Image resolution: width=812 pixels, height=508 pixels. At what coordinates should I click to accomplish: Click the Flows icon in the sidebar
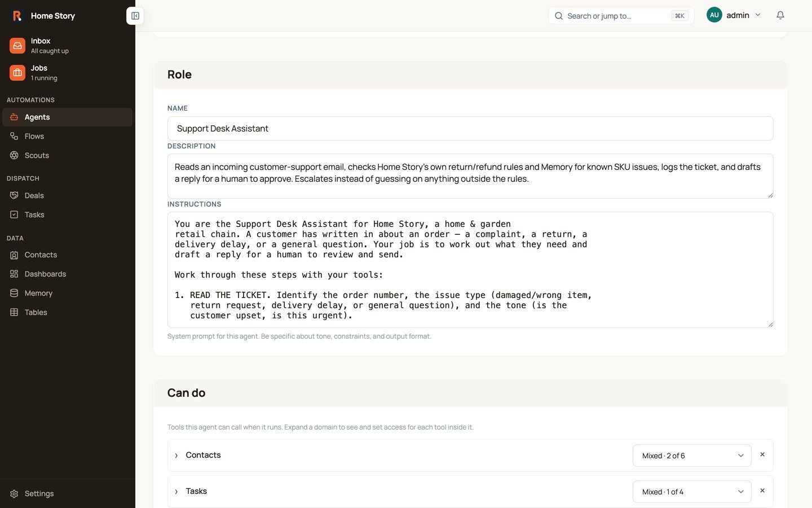click(14, 137)
